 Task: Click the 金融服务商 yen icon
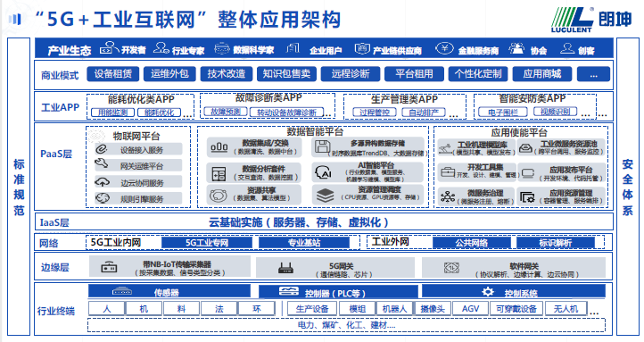coord(444,48)
